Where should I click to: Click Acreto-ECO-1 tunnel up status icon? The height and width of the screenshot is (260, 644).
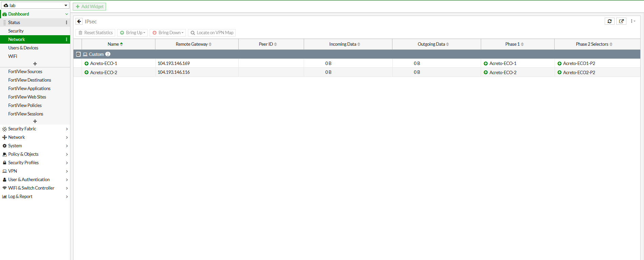point(86,63)
